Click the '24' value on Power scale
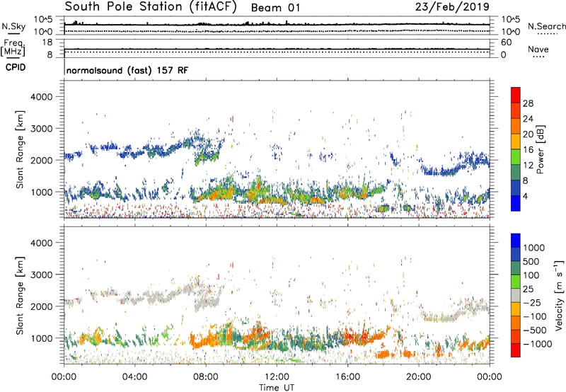 (528, 119)
